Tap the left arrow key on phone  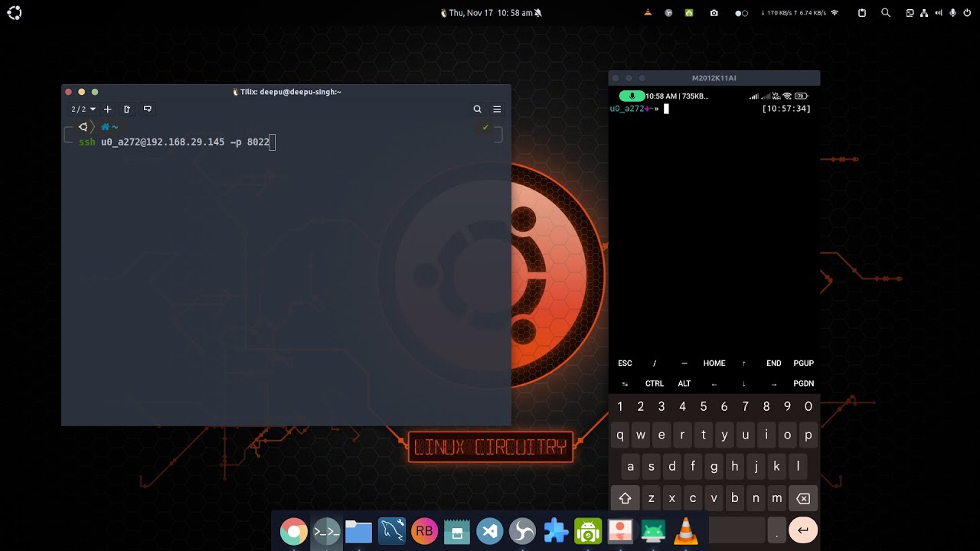[x=714, y=383]
